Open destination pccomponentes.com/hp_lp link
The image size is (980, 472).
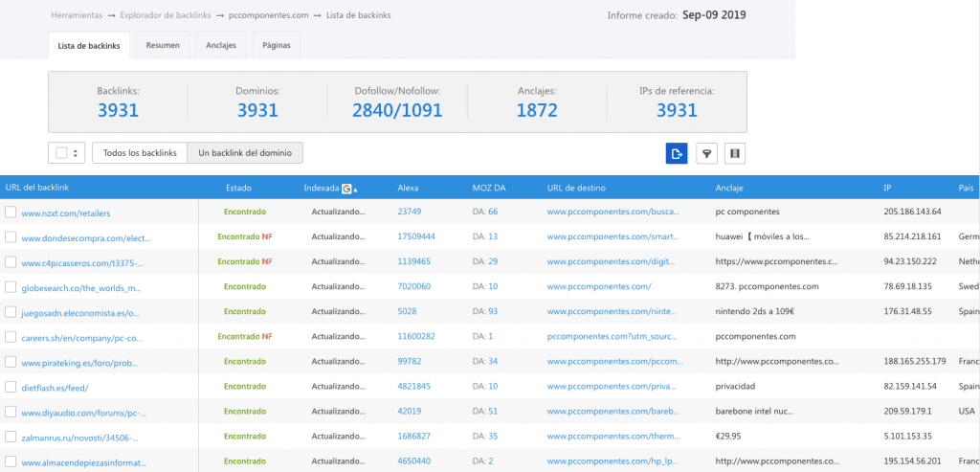(x=612, y=461)
